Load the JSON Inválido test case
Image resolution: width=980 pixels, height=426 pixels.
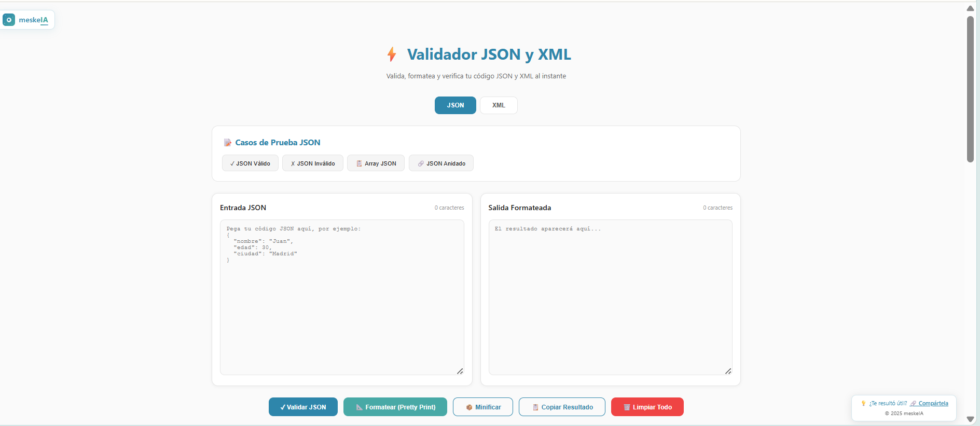pyautogui.click(x=313, y=163)
